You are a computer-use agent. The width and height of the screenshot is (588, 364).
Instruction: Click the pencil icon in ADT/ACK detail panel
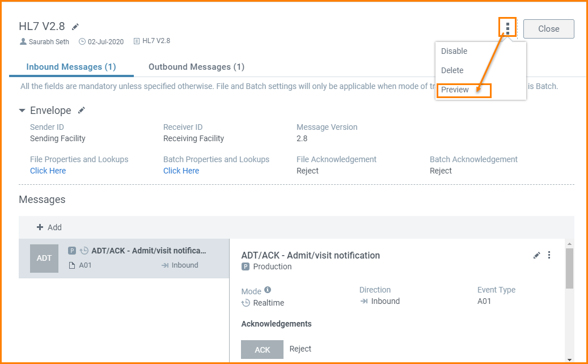[x=536, y=256]
